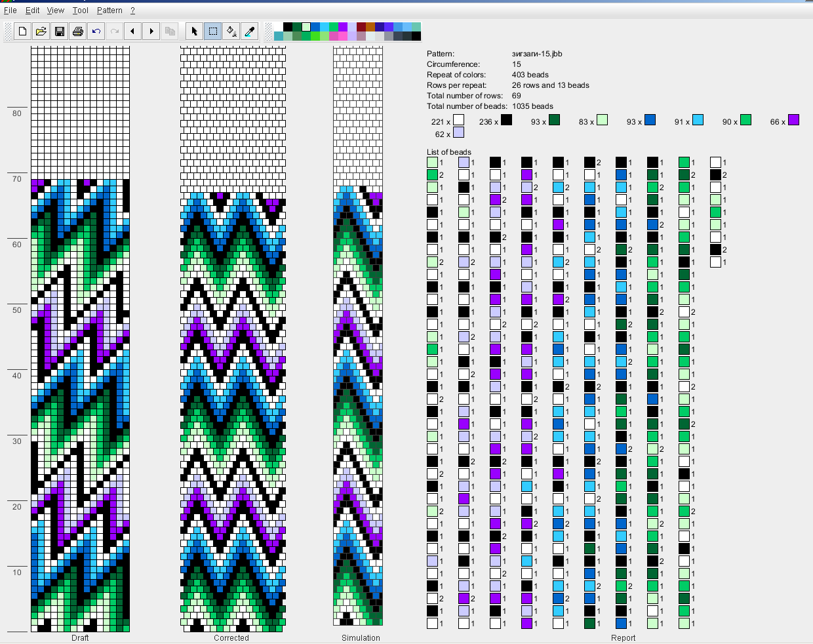The height and width of the screenshot is (644, 813).
Task: Shift the pattern right with the right arrow
Action: pos(151,31)
